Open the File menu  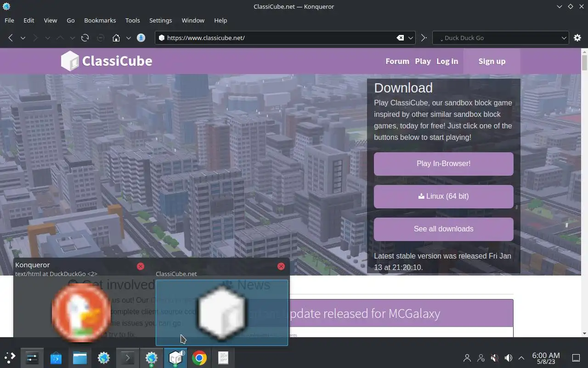[9, 20]
